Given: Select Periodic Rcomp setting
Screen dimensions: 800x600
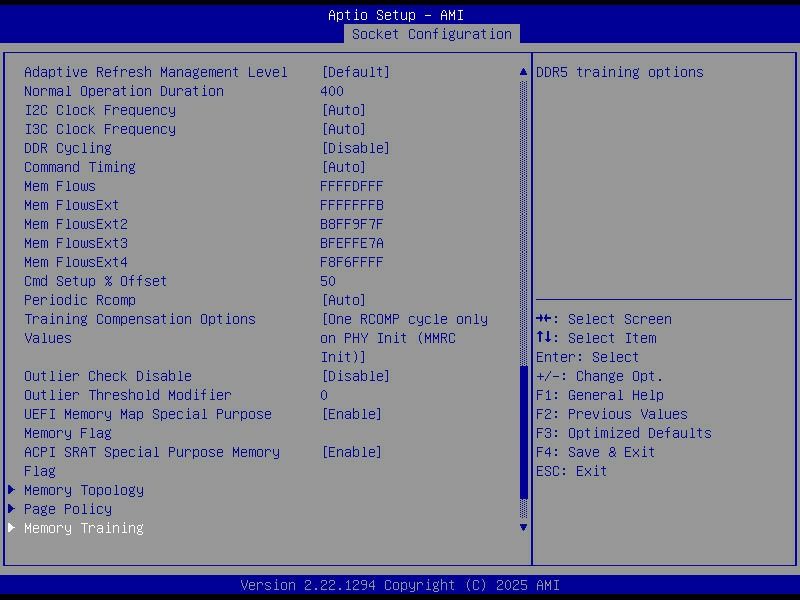Looking at the screenshot, I should pyautogui.click(x=80, y=300).
